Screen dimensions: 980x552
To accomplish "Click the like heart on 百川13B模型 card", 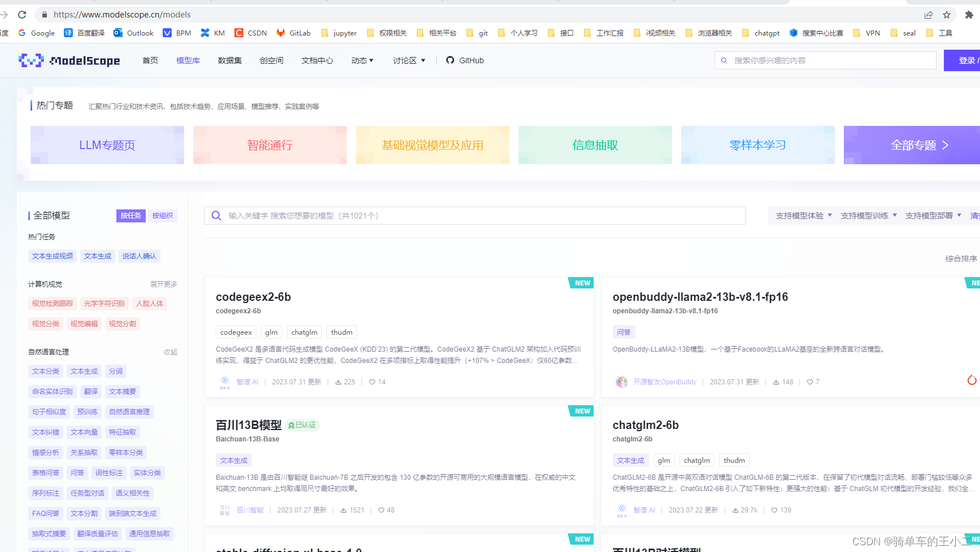I will pos(381,510).
